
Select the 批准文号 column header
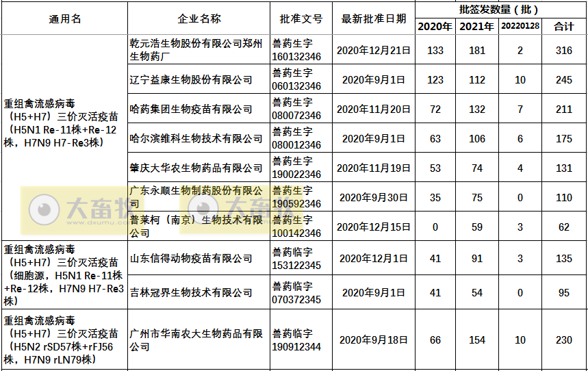(x=301, y=18)
